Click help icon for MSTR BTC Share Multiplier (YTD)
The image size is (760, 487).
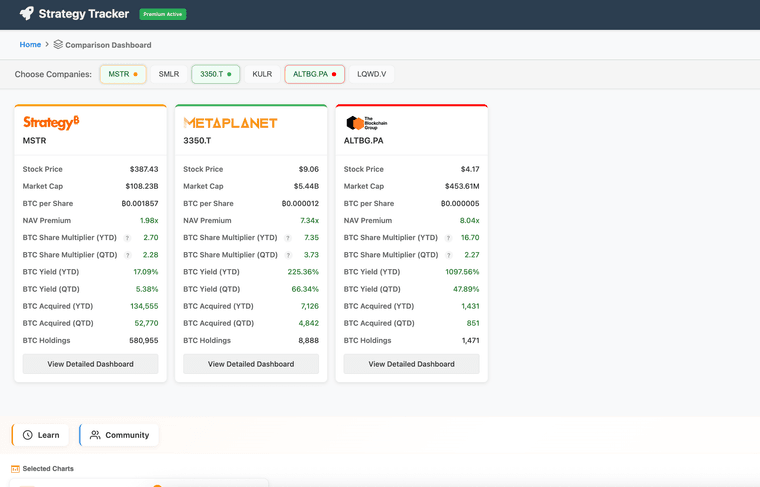(127, 238)
